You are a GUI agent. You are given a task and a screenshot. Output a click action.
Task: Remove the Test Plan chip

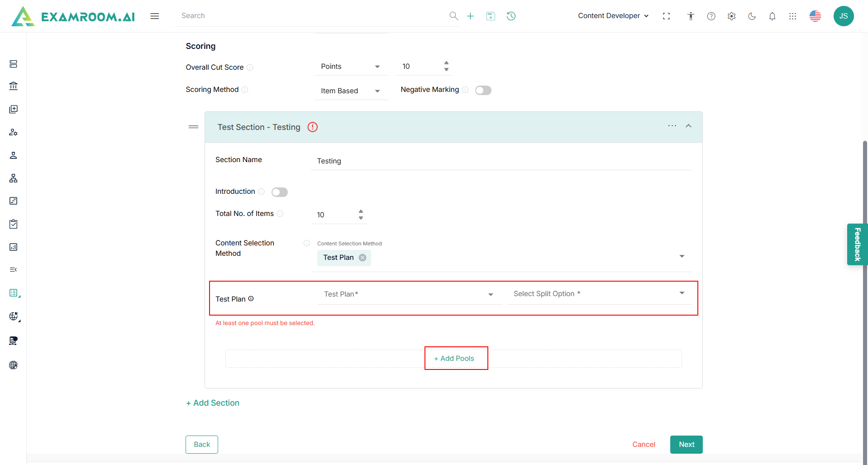pyautogui.click(x=362, y=258)
